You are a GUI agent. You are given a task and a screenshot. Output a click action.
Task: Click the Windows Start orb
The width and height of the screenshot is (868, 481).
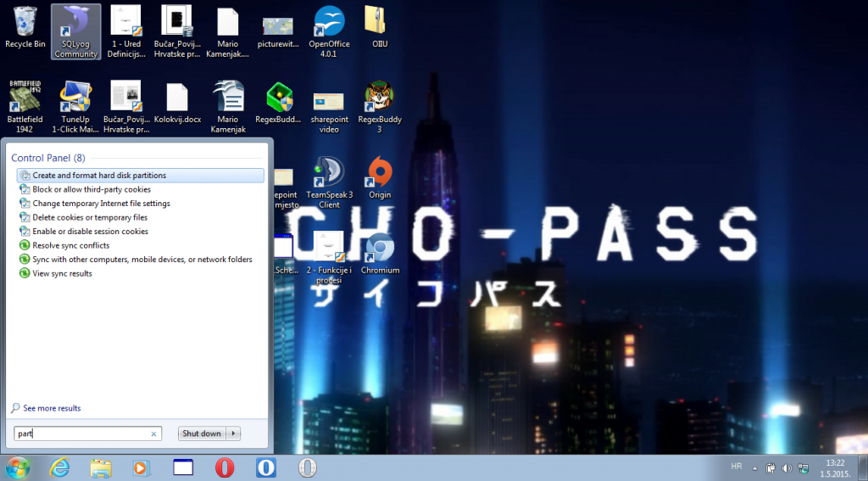[17, 468]
